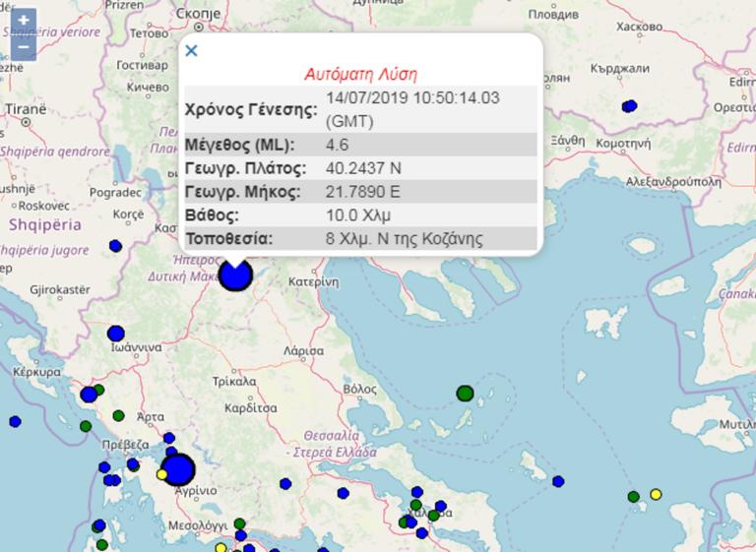Select the green marker north of Arta
This screenshot has width=756, height=552.
click(119, 415)
